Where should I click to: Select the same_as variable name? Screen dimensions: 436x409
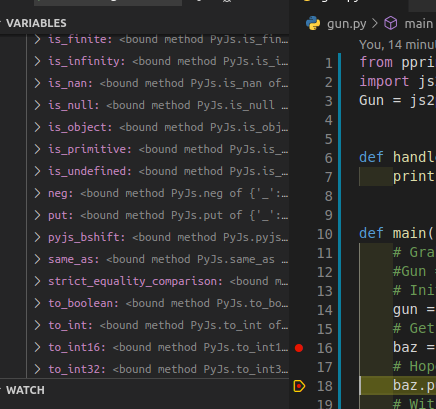73,260
